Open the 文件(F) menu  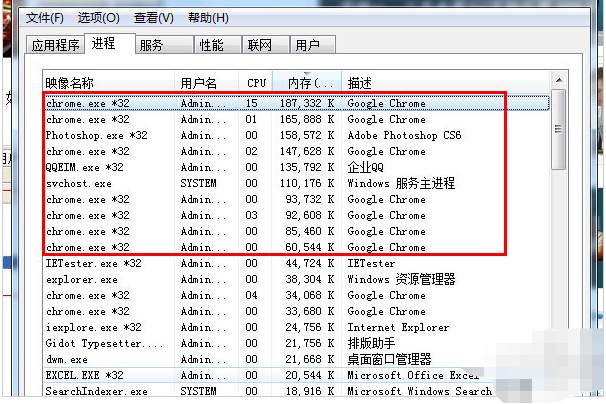pos(44,18)
